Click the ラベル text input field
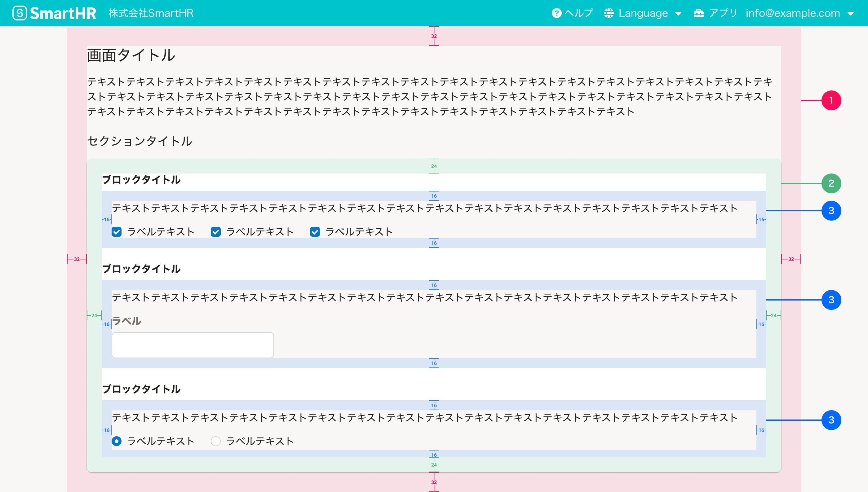This screenshot has width=868, height=492. pyautogui.click(x=193, y=345)
